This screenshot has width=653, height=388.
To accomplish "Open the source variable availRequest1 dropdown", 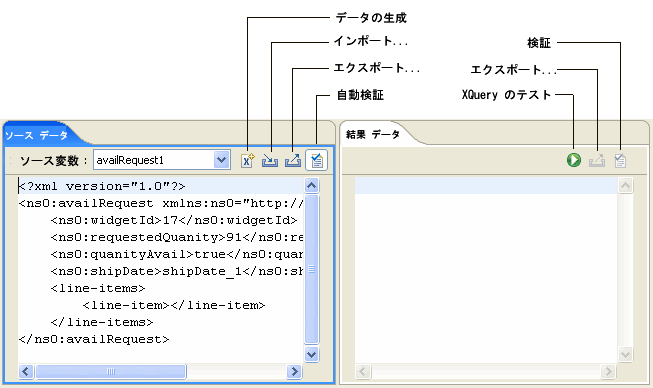I will (x=222, y=160).
